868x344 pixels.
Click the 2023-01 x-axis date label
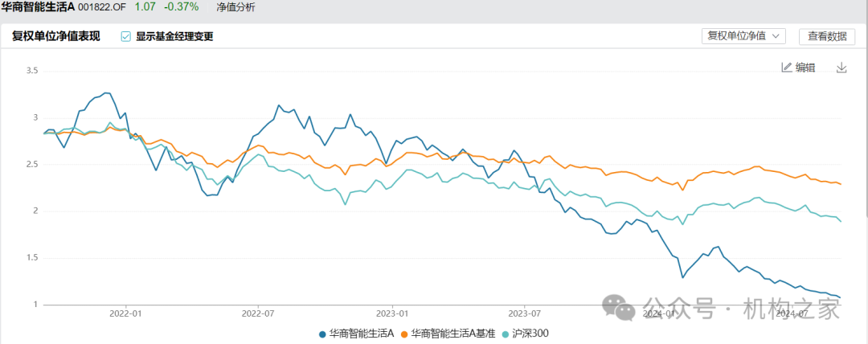392,313
